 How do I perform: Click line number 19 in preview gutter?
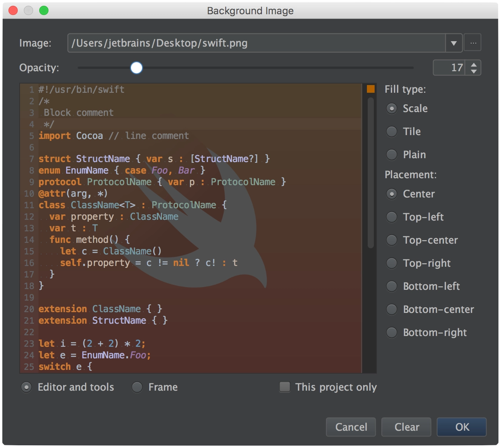[29, 298]
